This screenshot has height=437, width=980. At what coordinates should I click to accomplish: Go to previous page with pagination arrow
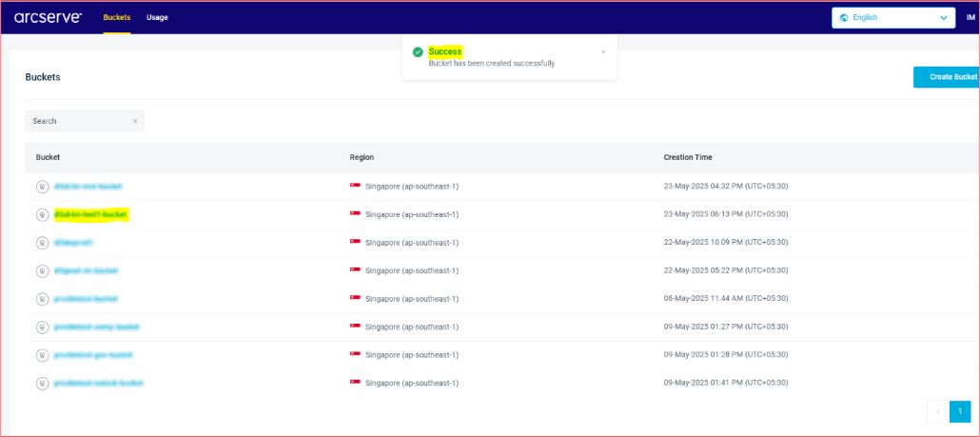(937, 411)
